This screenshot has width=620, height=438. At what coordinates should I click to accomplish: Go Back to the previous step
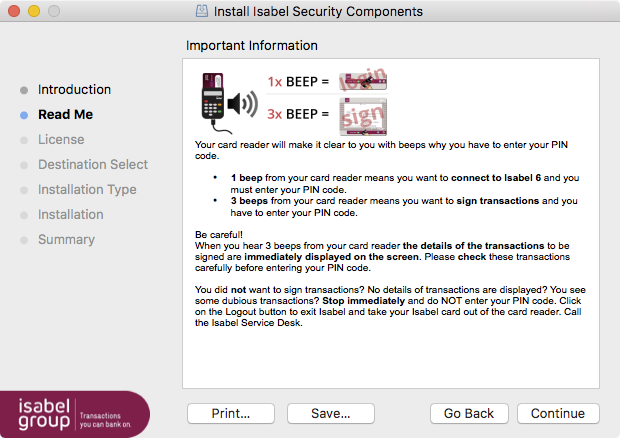click(469, 413)
